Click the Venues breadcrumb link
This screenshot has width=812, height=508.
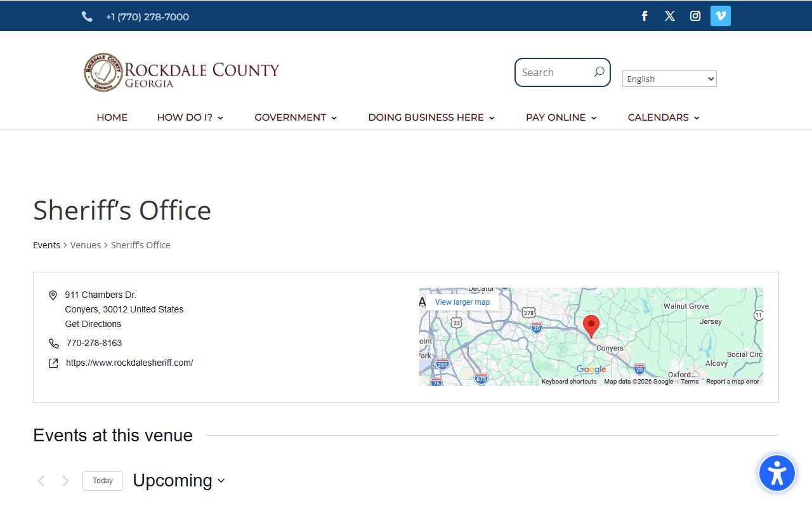pos(86,245)
